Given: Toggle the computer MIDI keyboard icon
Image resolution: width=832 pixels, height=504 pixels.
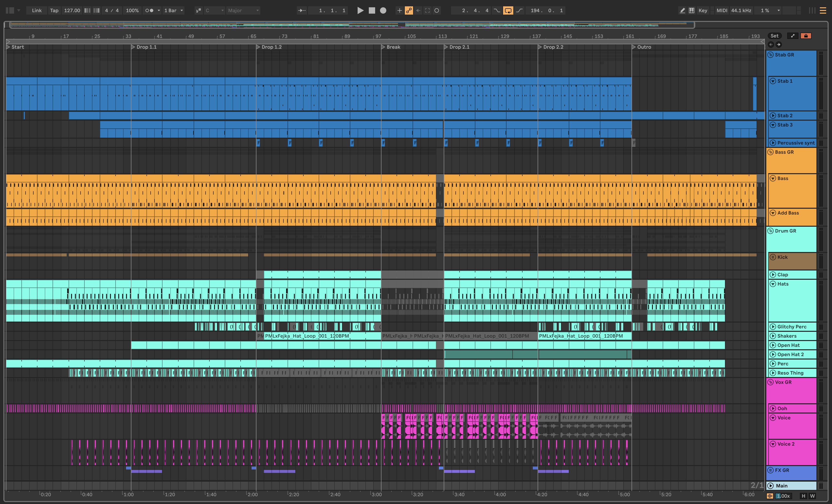Looking at the screenshot, I should pyautogui.click(x=692, y=10).
